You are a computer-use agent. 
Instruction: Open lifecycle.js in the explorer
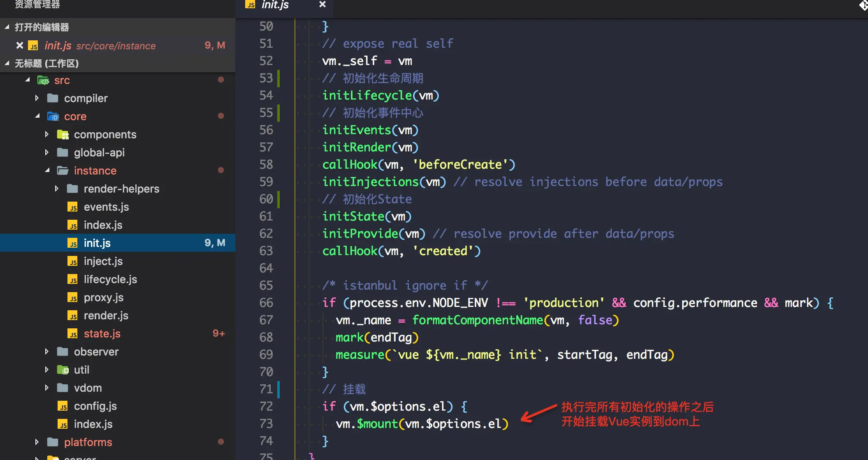[110, 279]
